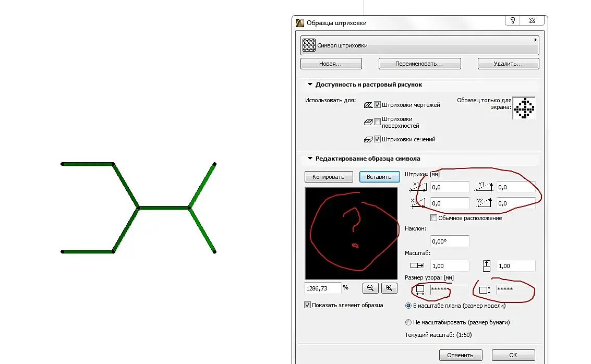Screen dimensions: 591x364
Task: Click the vertical scale field
Action: [x=515, y=265]
